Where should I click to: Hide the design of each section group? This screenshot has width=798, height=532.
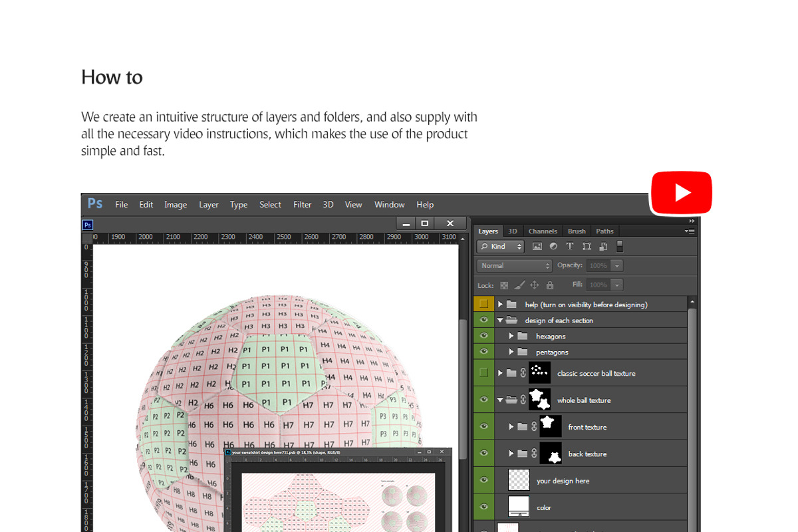pos(483,320)
